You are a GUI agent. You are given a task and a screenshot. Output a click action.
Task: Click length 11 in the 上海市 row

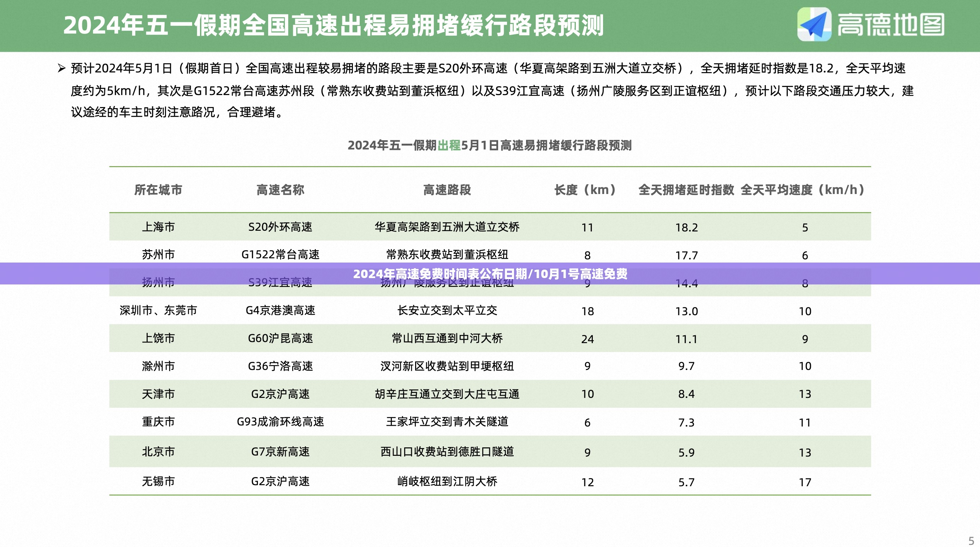(x=588, y=228)
